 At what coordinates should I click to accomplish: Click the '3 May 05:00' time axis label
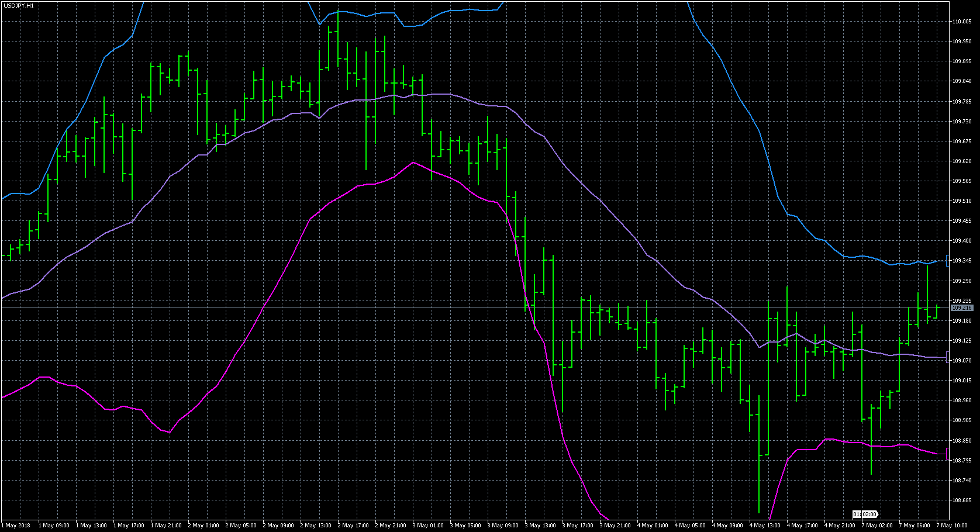(465, 526)
